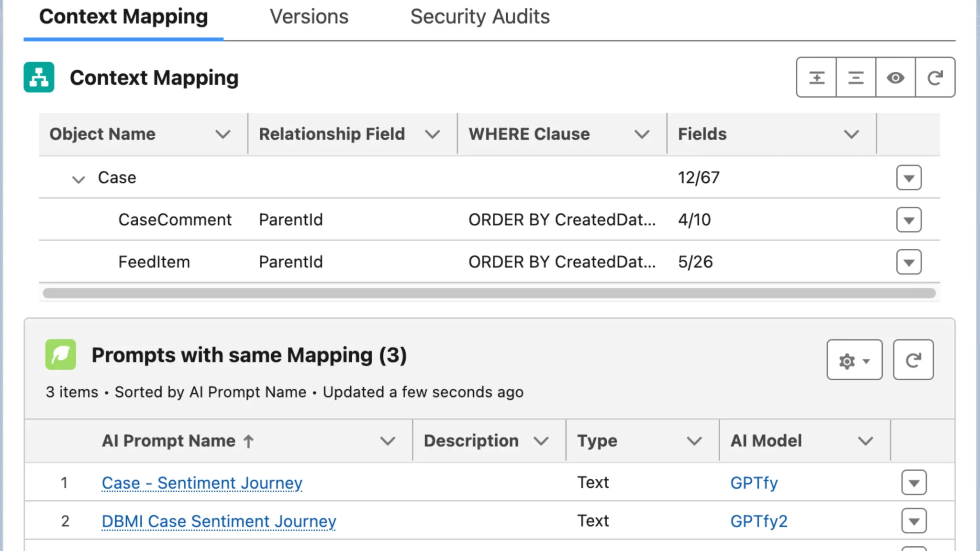Screen dimensions: 980x551
Task: Click CaseComment's ORDER BY CreatedDat... clause
Action: (562, 220)
